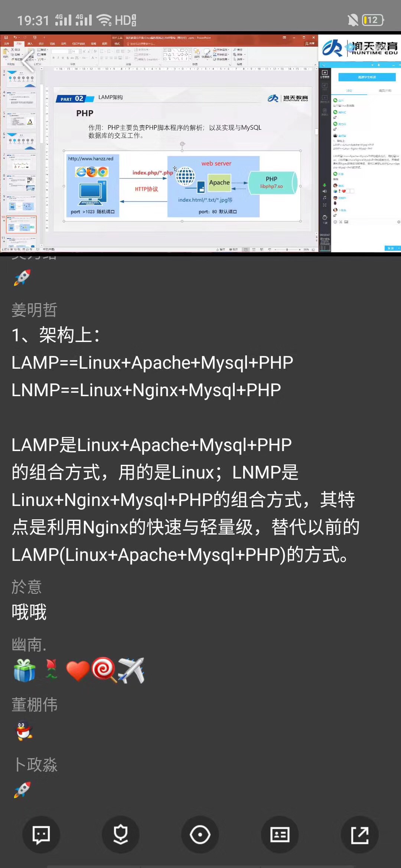This screenshot has width=401, height=868.
Task: Select the username 幽南. in chat
Action: [x=29, y=645]
